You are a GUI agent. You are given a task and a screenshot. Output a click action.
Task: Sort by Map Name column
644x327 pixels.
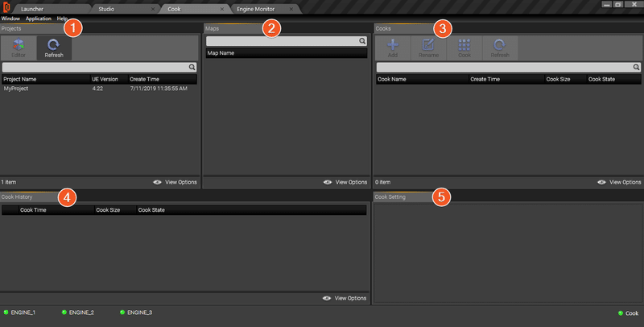click(x=287, y=53)
